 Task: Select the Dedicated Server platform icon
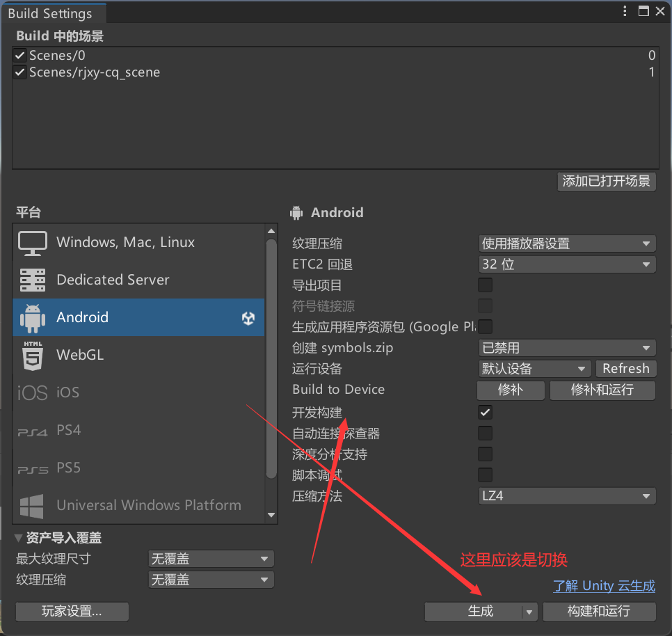tap(33, 280)
